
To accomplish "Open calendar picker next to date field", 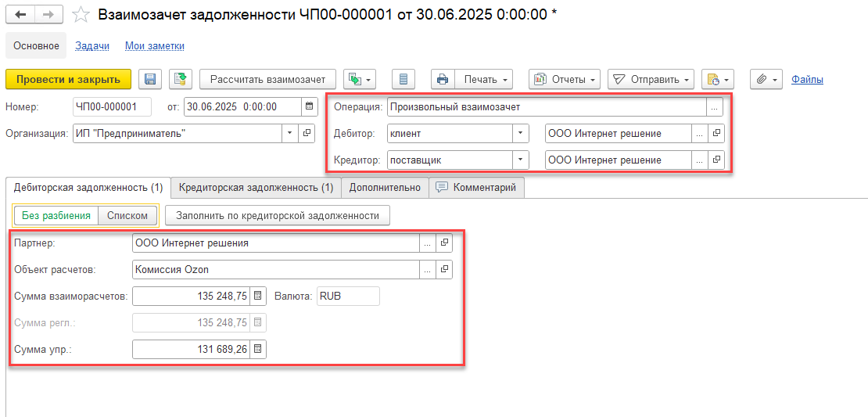I will [310, 107].
